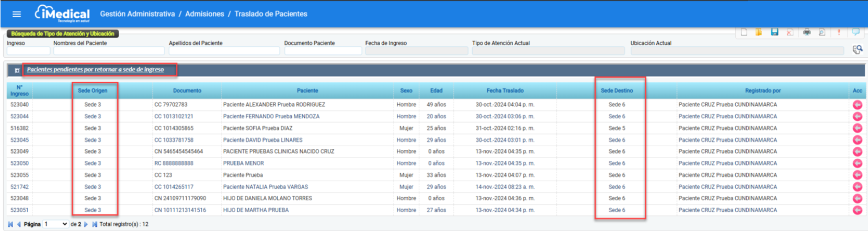Click the red X delete document icon
This screenshot has height=231, width=868.
click(790, 32)
